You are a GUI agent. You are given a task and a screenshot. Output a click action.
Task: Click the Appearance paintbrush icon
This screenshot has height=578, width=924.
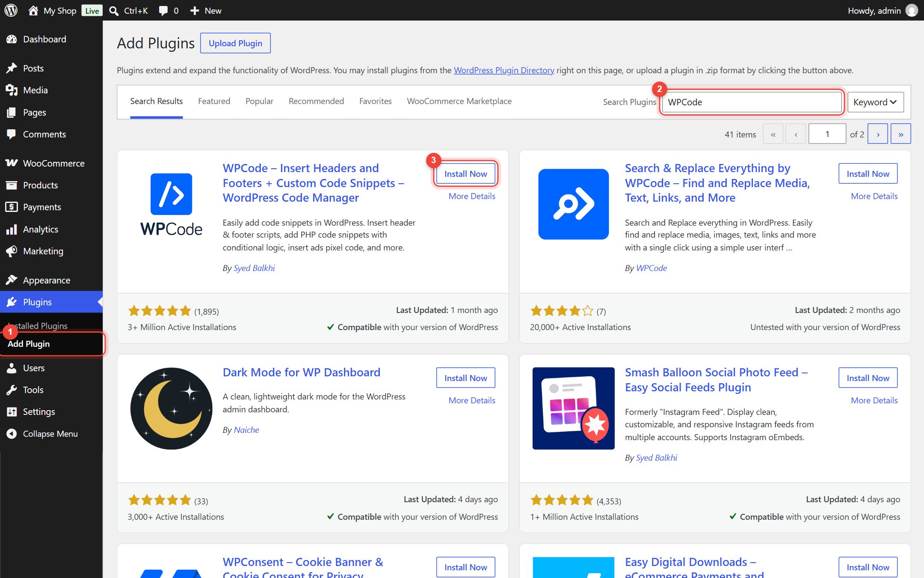pyautogui.click(x=12, y=280)
